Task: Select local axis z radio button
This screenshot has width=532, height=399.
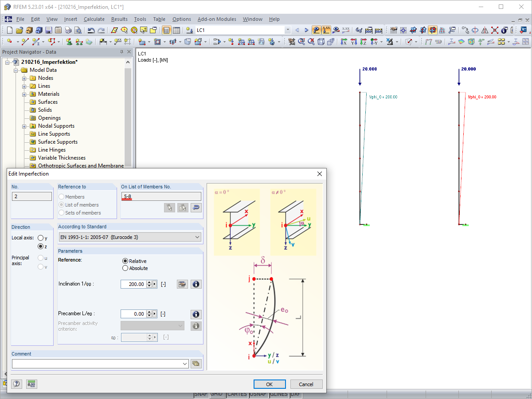Action: [41, 246]
